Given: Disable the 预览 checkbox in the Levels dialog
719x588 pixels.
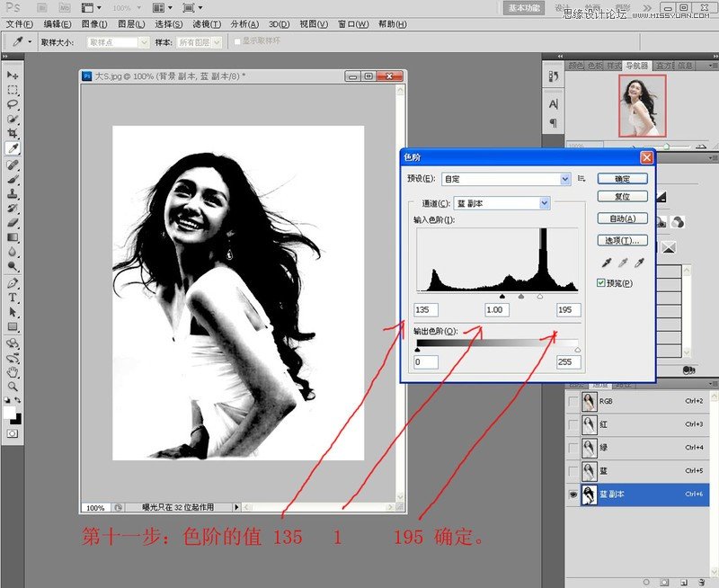Looking at the screenshot, I should (599, 283).
